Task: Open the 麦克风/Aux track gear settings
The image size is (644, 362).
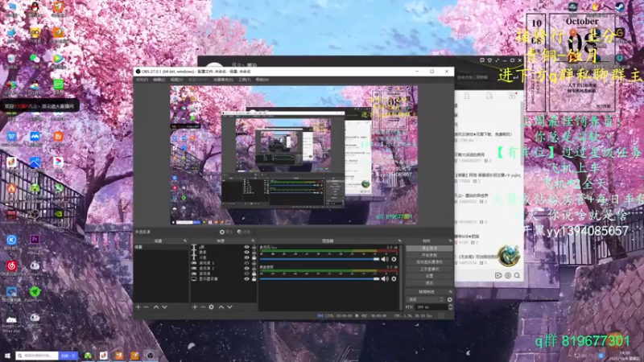Action: pos(394,259)
